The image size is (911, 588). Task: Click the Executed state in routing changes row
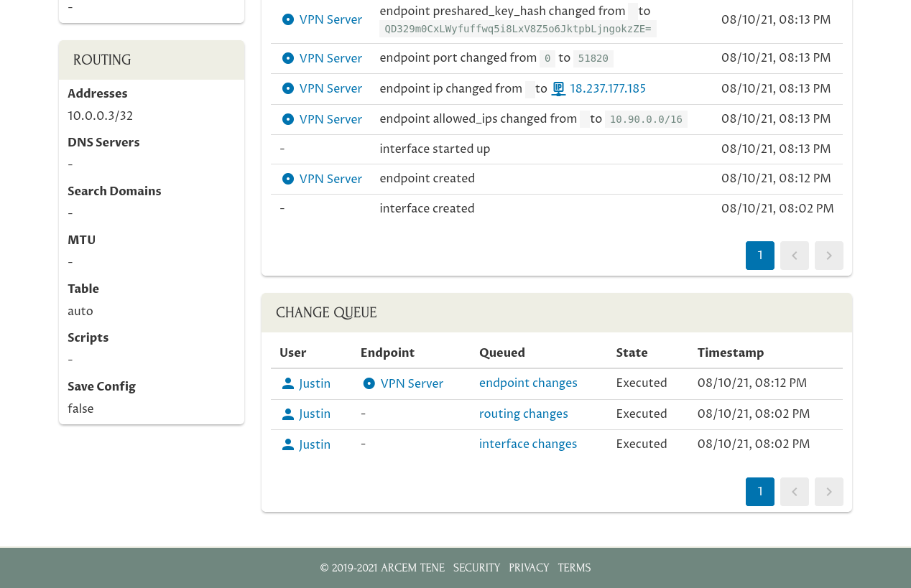[x=642, y=414]
